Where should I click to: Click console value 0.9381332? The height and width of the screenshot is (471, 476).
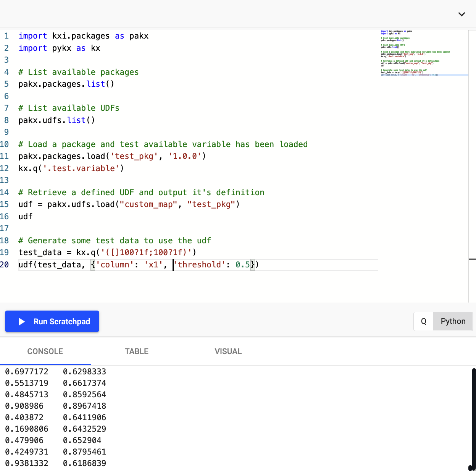click(27, 463)
